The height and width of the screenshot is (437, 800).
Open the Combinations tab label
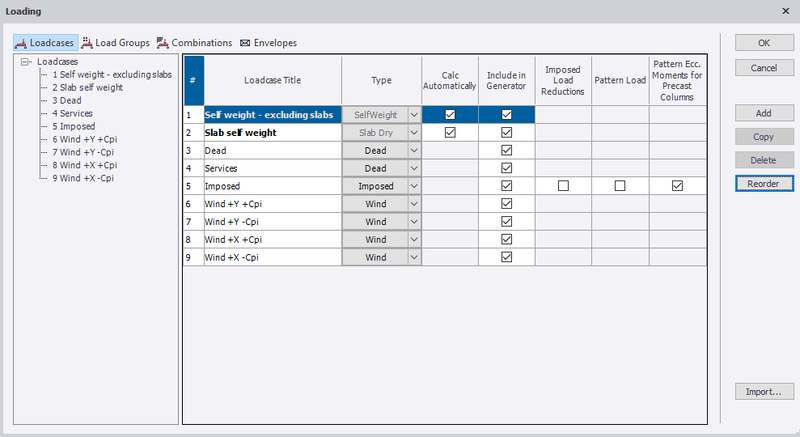pos(202,43)
